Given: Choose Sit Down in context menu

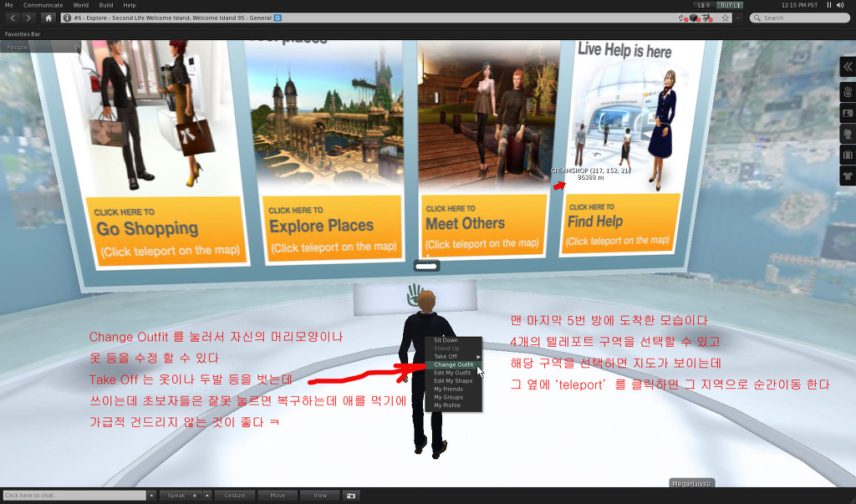Looking at the screenshot, I should click(454, 339).
